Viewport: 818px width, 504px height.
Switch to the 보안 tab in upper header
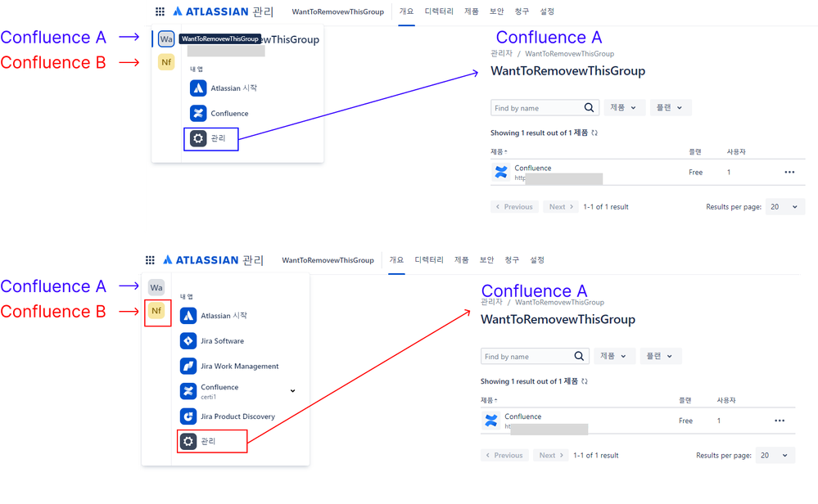click(497, 11)
